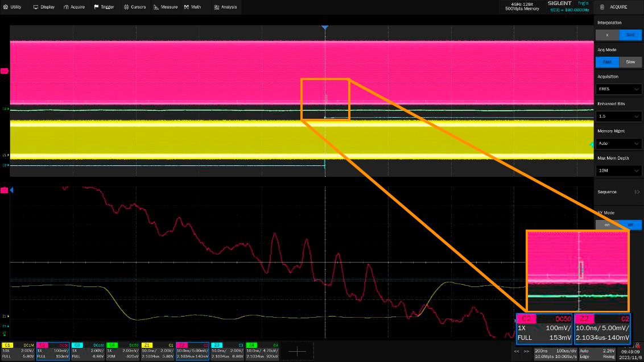
Task: Click the add-channel plus icon
Action: click(298, 352)
